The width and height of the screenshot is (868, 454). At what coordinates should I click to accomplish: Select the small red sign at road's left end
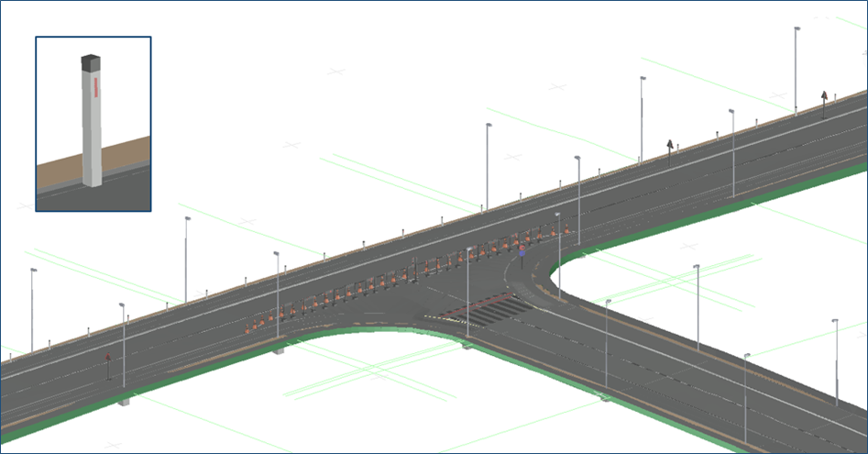click(108, 359)
